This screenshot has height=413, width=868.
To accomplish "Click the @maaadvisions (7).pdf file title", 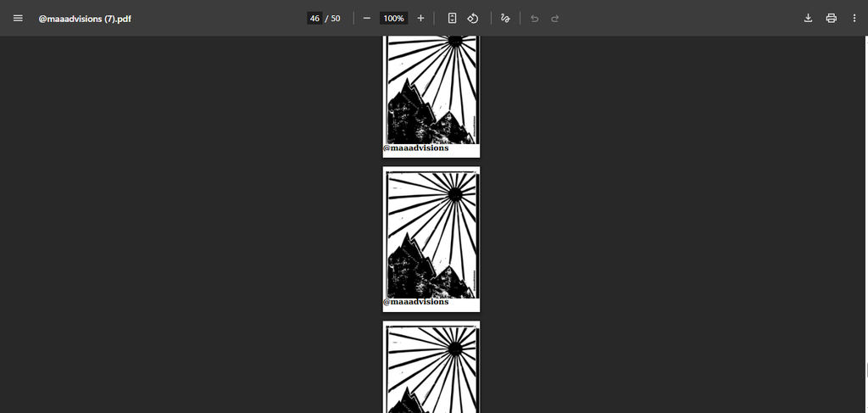I will click(85, 19).
